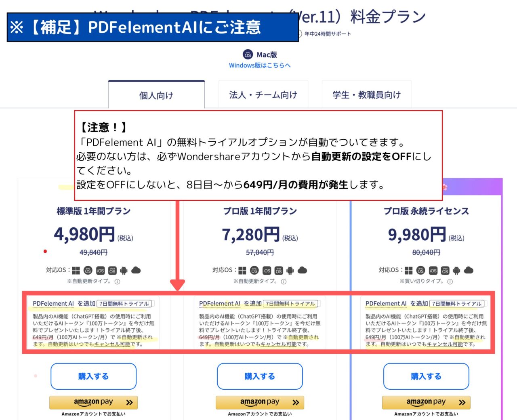Click Windows icon under 標準版 1年間プラン
The width and height of the screenshot is (517, 420).
(x=76, y=271)
